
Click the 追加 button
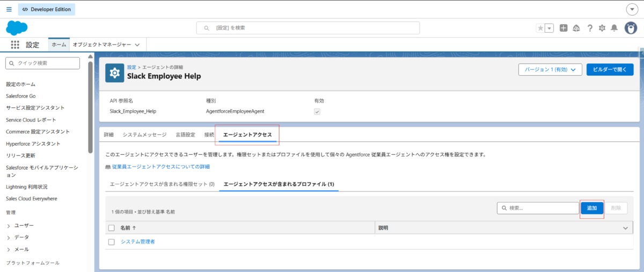pos(592,208)
